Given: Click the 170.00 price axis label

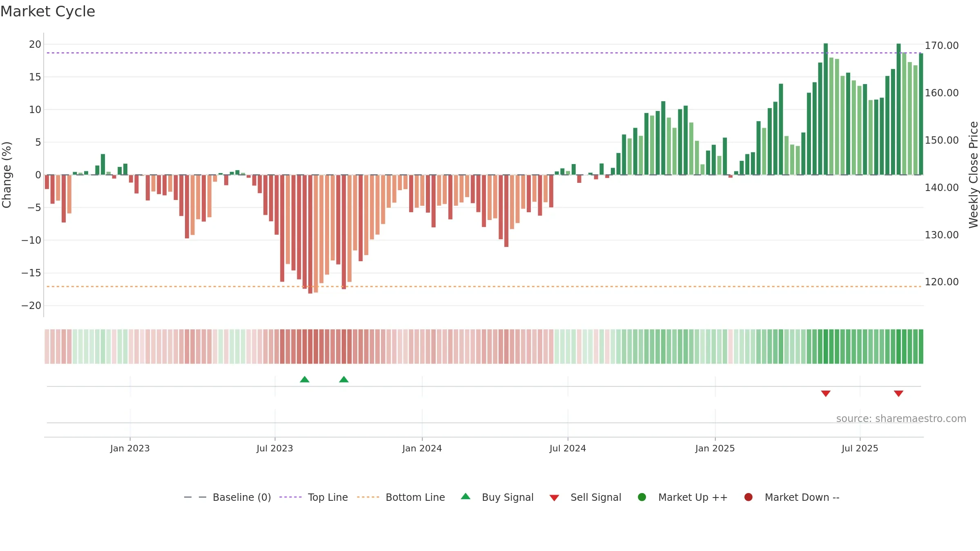Looking at the screenshot, I should pos(942,45).
